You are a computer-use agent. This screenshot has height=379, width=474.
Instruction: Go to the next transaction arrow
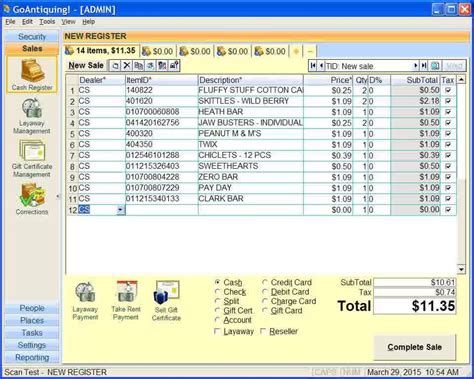tap(416, 66)
